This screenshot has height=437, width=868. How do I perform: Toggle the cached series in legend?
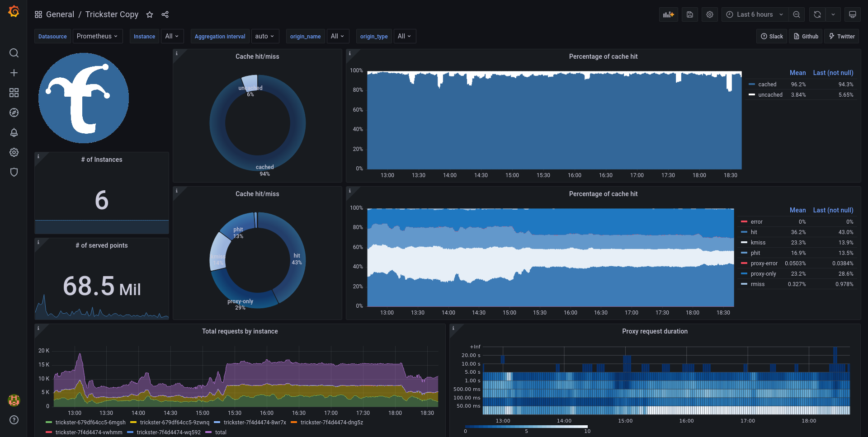767,85
